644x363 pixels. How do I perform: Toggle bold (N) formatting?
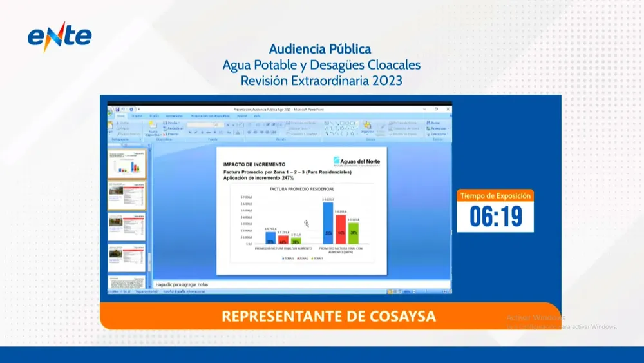[190, 132]
